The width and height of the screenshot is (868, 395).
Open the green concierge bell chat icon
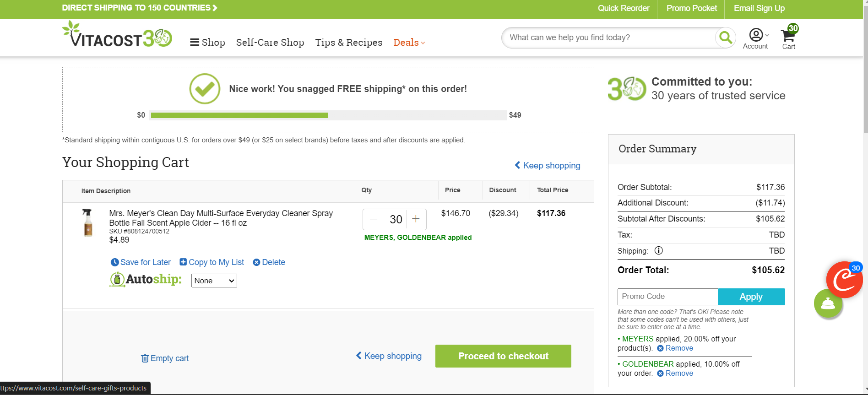click(x=828, y=303)
